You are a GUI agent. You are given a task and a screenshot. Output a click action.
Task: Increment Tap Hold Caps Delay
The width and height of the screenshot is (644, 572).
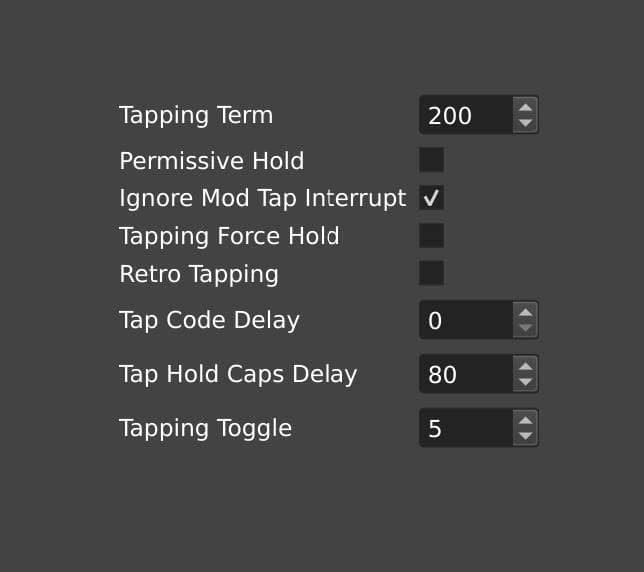(525, 366)
